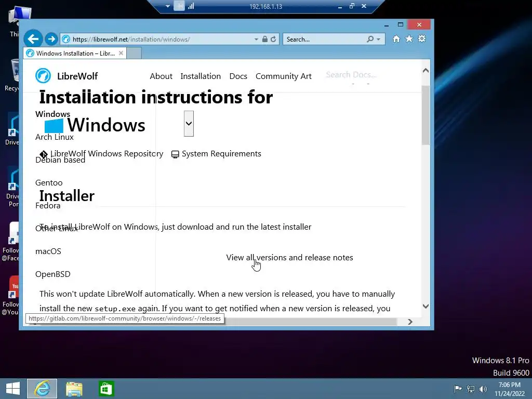Open the Installation nav item

(x=201, y=76)
